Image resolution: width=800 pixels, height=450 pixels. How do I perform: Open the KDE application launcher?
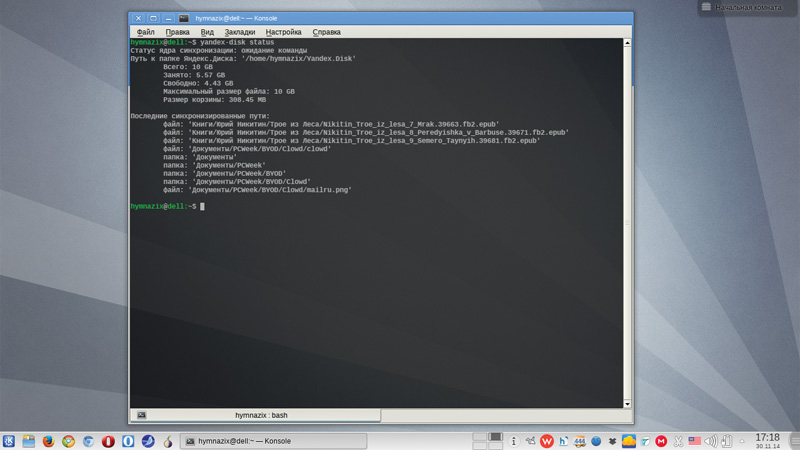click(9, 441)
